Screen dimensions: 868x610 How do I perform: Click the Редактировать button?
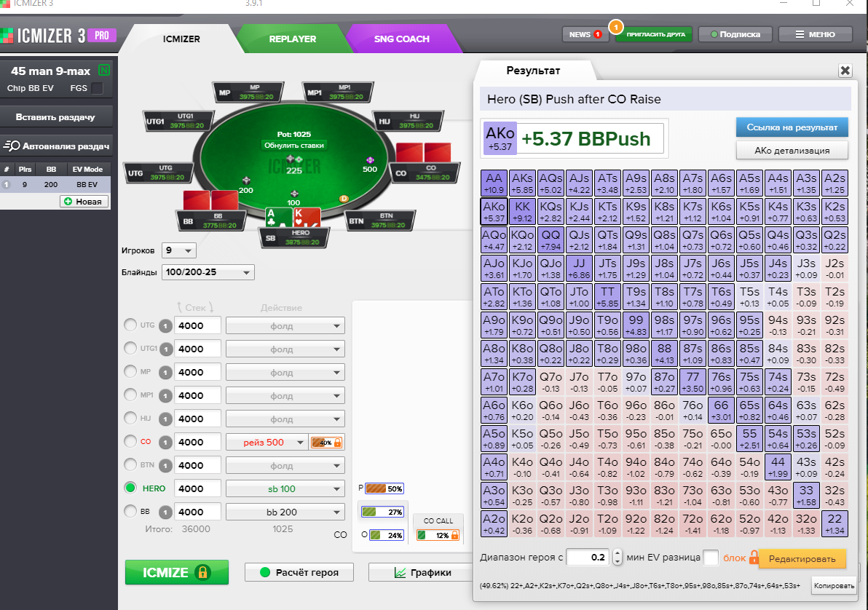[802, 558]
